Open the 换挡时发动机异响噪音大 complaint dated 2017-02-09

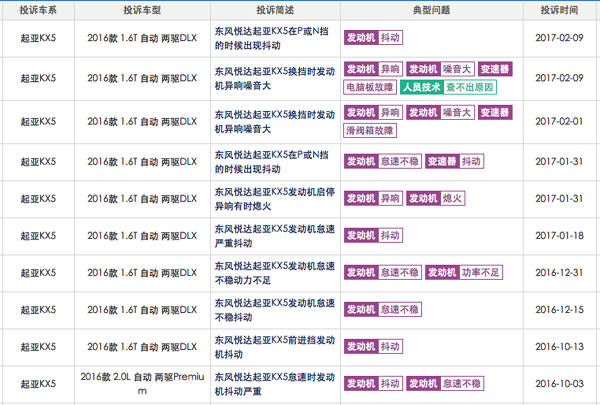tap(275, 78)
